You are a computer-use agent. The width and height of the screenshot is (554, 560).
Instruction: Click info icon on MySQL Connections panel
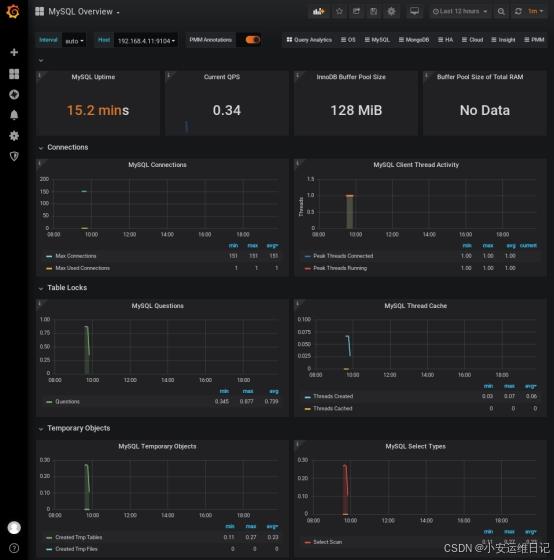tap(40, 163)
